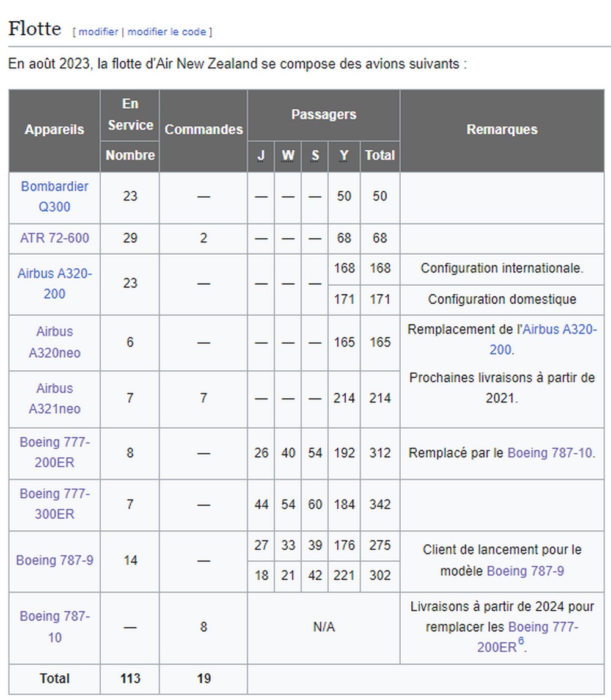This screenshot has height=700, width=611.
Task: Click the 'modifier' edit link
Action: (98, 32)
